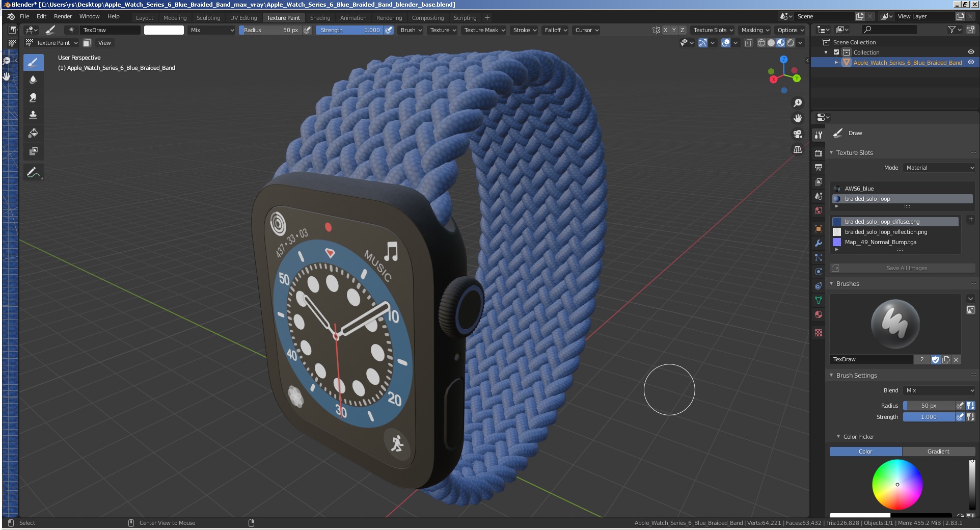Open the Brush popover
The image size is (980, 530).
coord(411,30)
